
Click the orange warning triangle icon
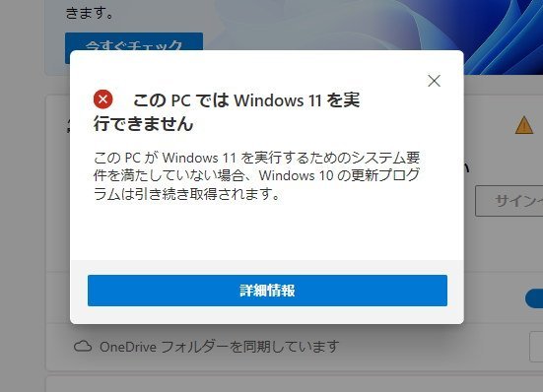click(524, 125)
